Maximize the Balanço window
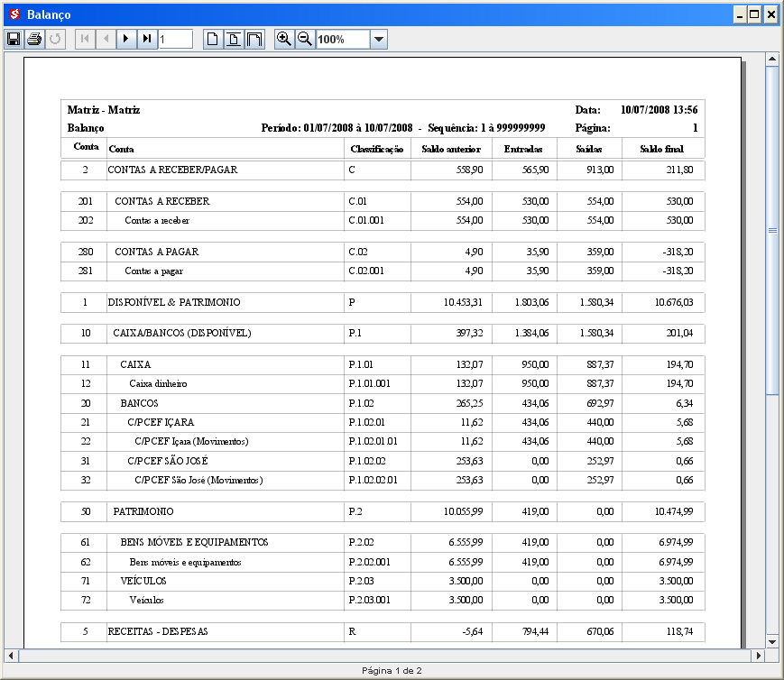Image resolution: width=784 pixels, height=680 pixels. (x=754, y=14)
